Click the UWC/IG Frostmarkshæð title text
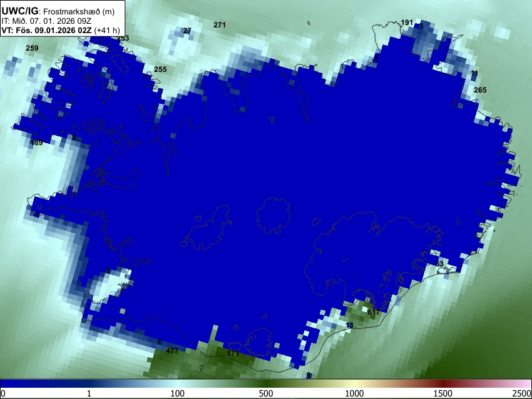Viewport: 532px width, 399px height. point(58,11)
